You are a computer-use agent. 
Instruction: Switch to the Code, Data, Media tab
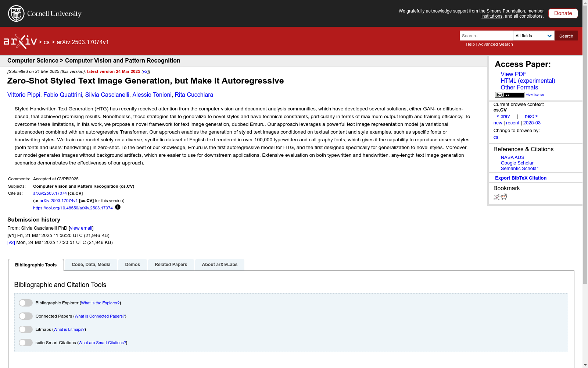pos(91,265)
